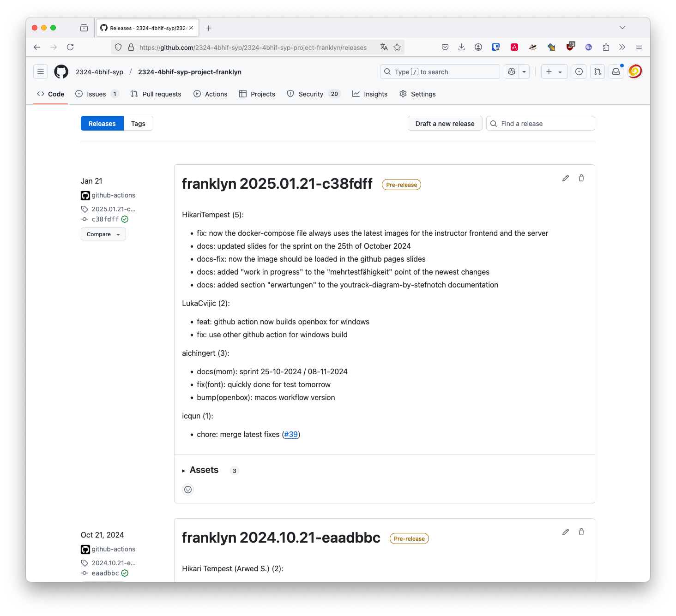Open the Copilot dropdown arrow
The height and width of the screenshot is (616, 676).
pyautogui.click(x=524, y=72)
